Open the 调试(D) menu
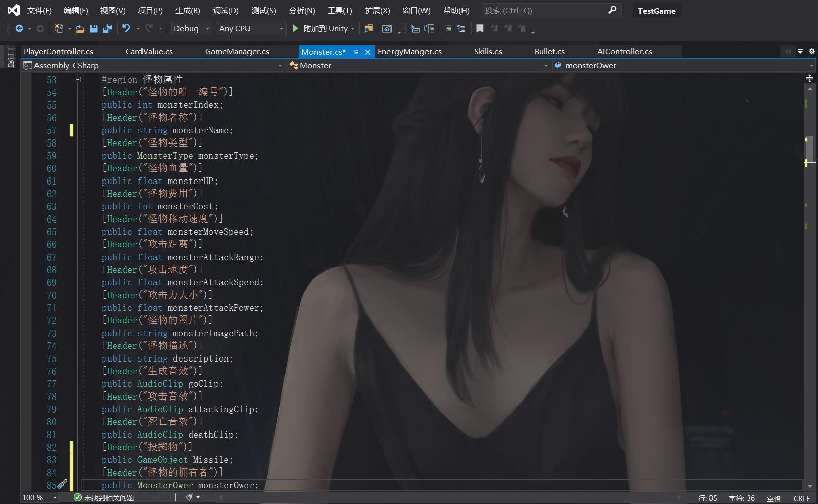The height and width of the screenshot is (504, 818). click(x=226, y=10)
